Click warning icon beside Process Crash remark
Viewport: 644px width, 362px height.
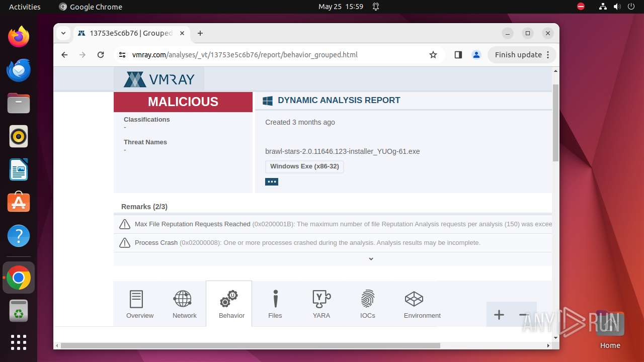[125, 243]
